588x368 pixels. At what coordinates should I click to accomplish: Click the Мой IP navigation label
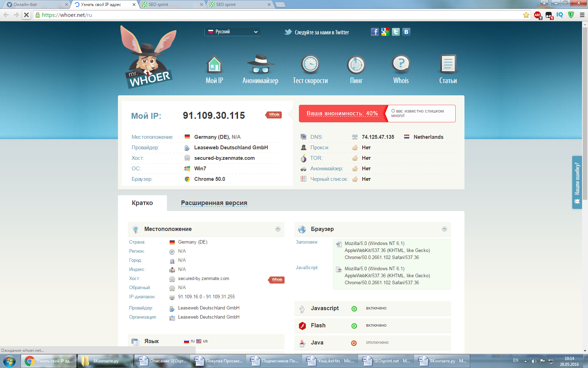pos(214,81)
